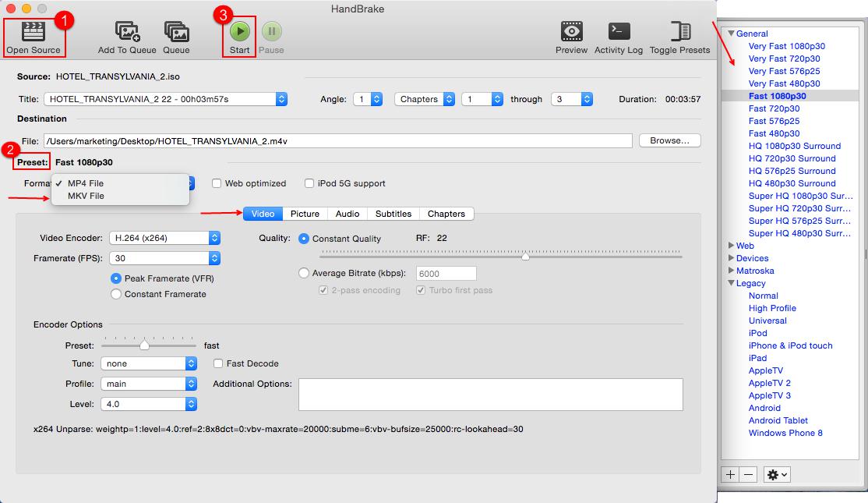Select the Fast 720p30 preset
Viewport: 868px width, 503px height.
point(774,108)
